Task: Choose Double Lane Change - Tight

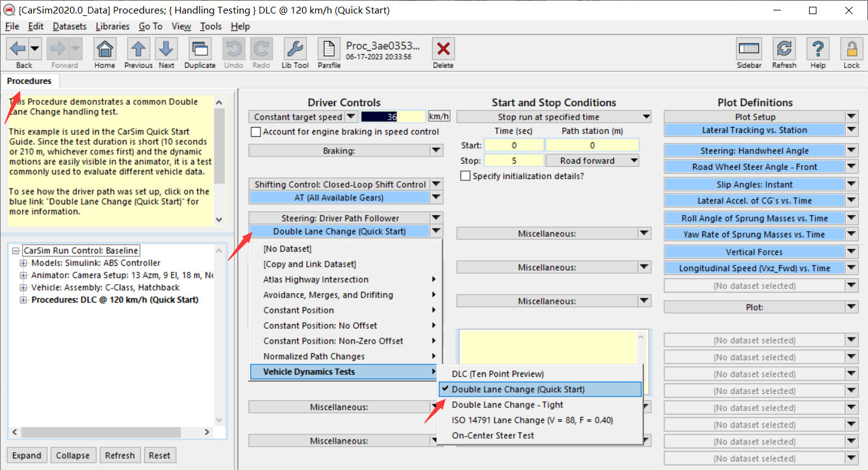Action: click(507, 404)
